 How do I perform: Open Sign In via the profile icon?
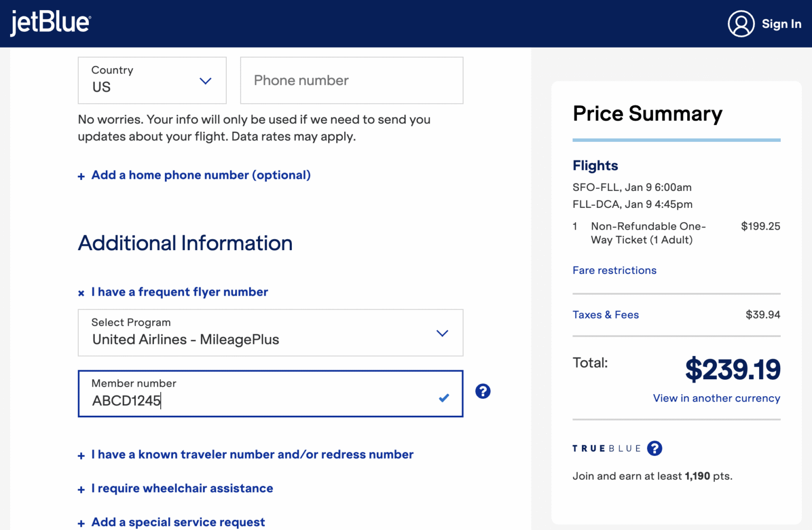pos(741,23)
